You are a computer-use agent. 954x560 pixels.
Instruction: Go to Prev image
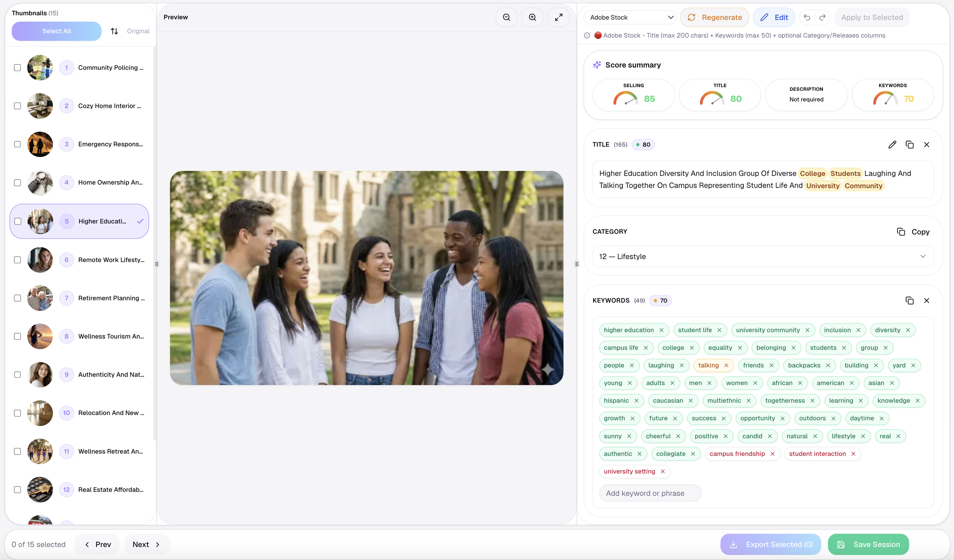coord(97,544)
